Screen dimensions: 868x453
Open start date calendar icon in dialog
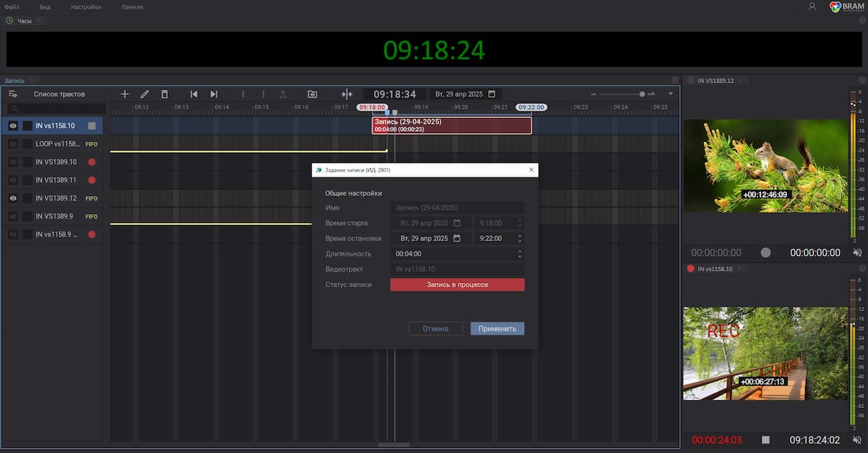[457, 223]
